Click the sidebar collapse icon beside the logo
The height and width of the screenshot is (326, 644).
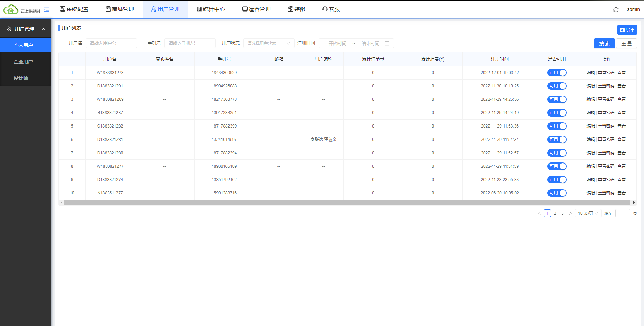coord(47,9)
